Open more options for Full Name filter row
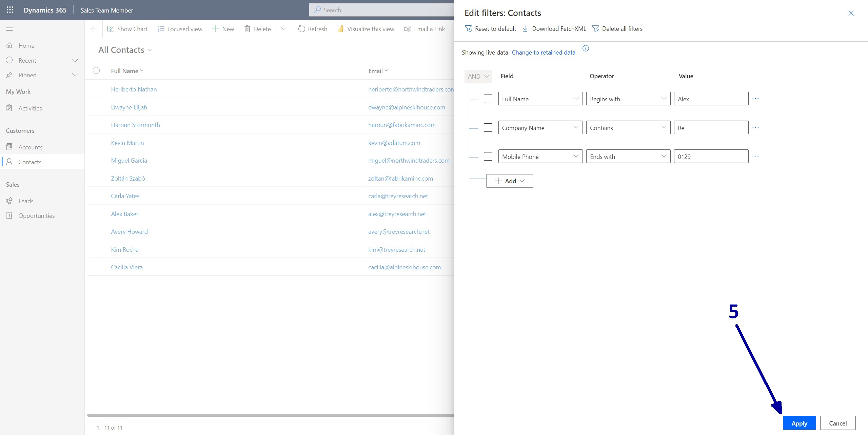Screen dimensions: 868x435 tap(755, 99)
